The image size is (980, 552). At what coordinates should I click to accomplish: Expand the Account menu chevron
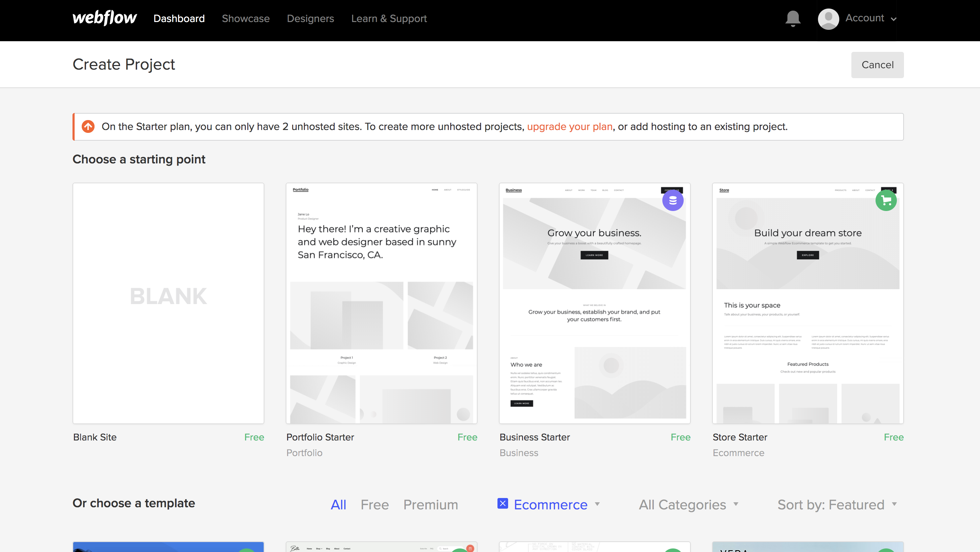point(894,19)
